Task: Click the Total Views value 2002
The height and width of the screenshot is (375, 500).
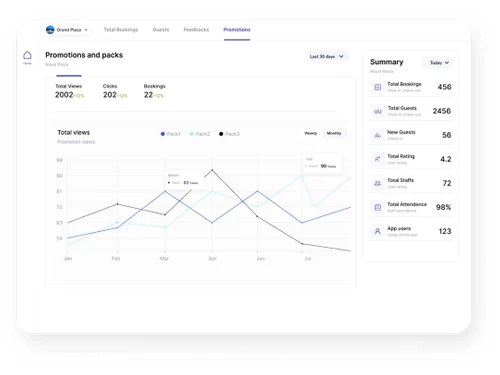Action: pos(64,95)
